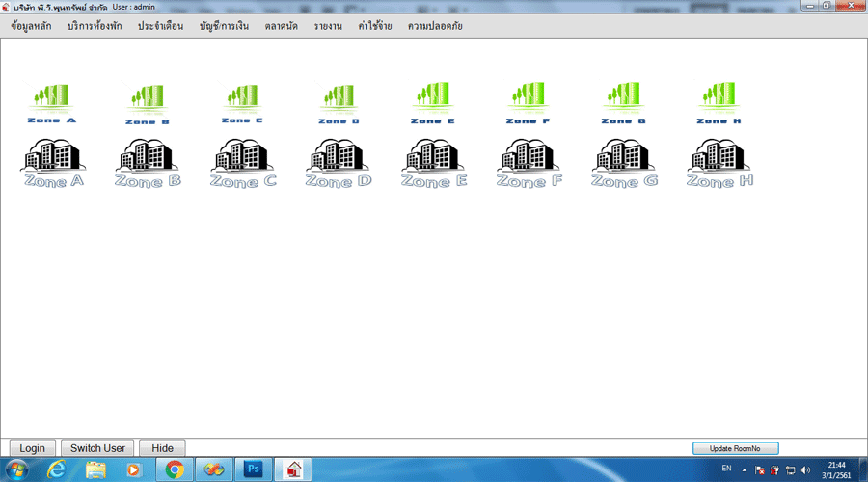Choose the black Zone H building icon
The height and width of the screenshot is (482, 868).
[x=719, y=162]
